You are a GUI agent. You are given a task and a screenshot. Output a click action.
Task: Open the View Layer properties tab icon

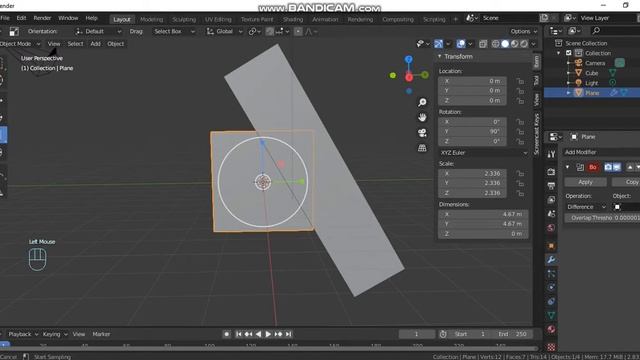click(x=551, y=200)
